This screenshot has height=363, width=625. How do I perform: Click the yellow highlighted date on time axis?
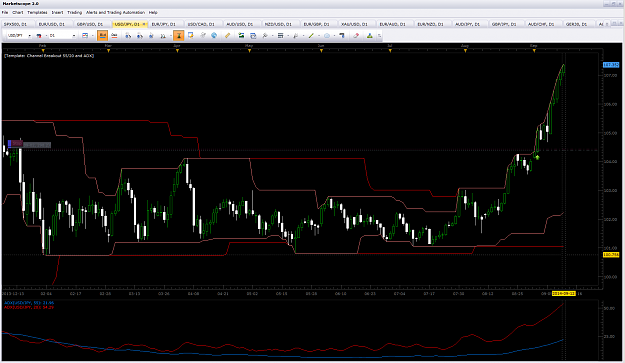point(564,294)
